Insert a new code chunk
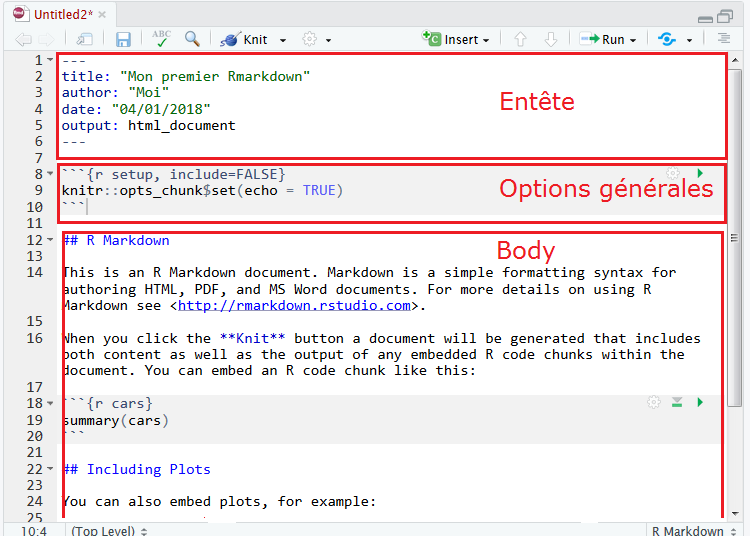The height and width of the screenshot is (536, 750). click(x=455, y=39)
